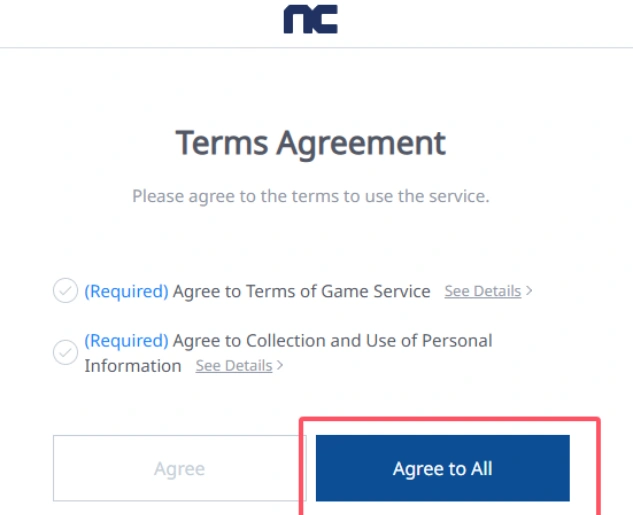Viewport: 633px width, 515px height.
Task: Click 'Personal' in the second agreement label
Action: 457,341
